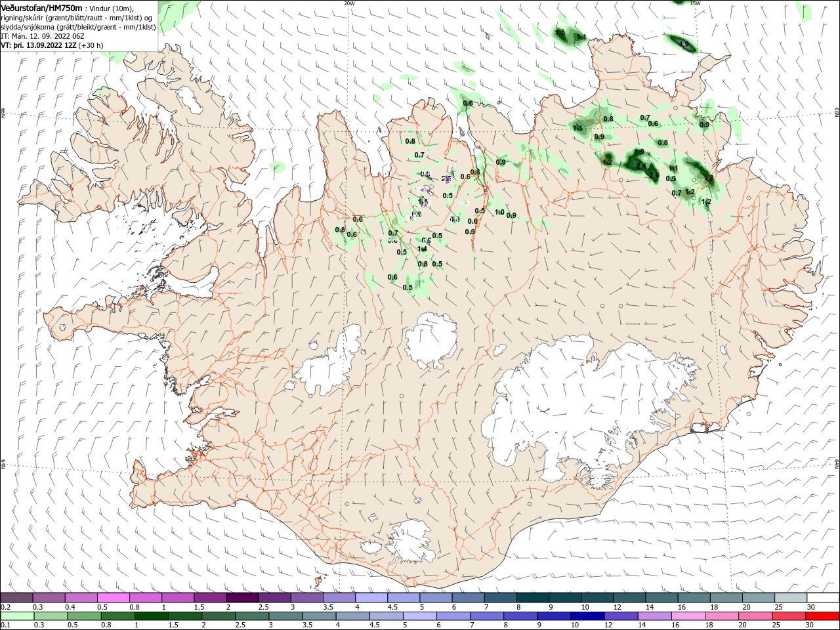Screen dimensions: 840x630
Task: Select the darkest green 1 swatch in lower legend row
Action: point(152,616)
